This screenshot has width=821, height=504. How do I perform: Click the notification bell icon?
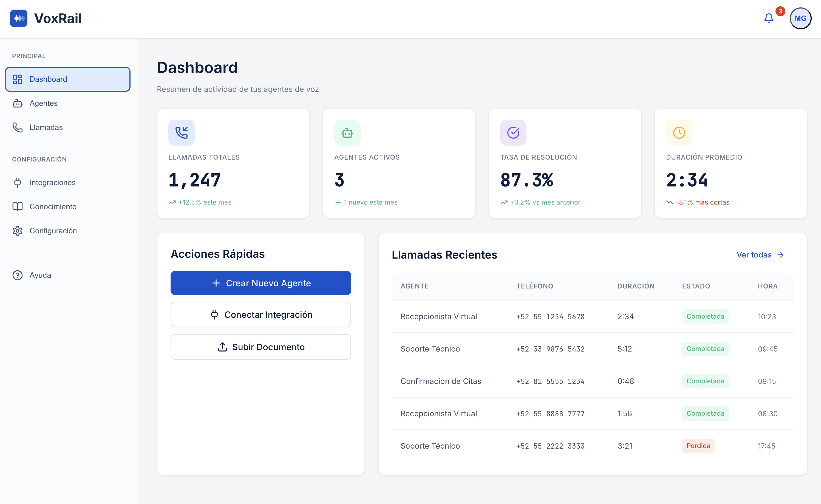click(768, 18)
